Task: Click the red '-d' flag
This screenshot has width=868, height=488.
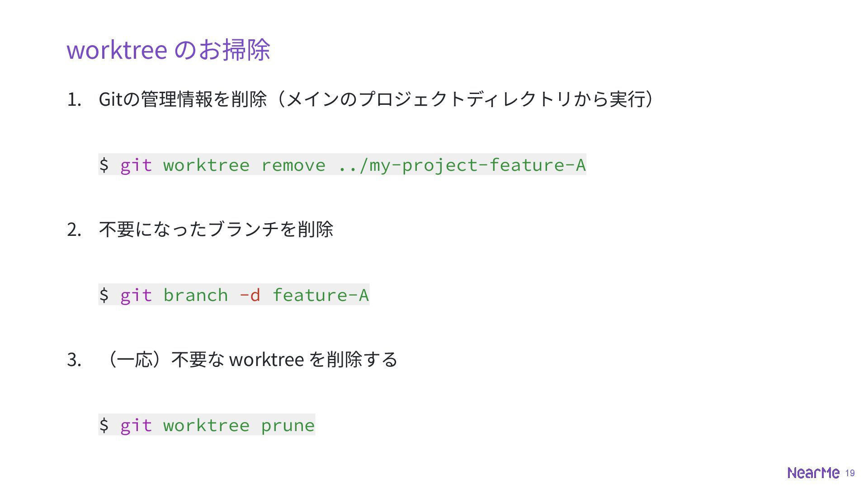Action: pyautogui.click(x=250, y=295)
